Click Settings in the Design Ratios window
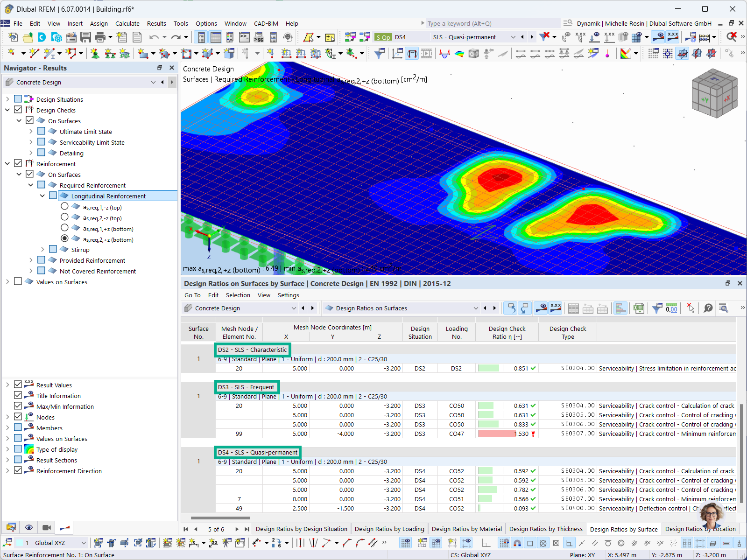This screenshot has width=747, height=560. 288,295
